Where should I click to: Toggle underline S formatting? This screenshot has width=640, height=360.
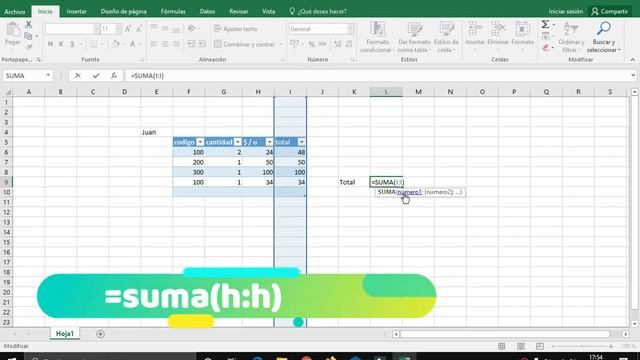pos(72,44)
